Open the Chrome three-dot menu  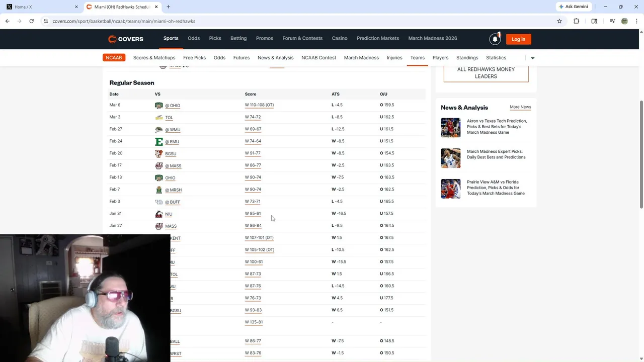pyautogui.click(x=636, y=21)
